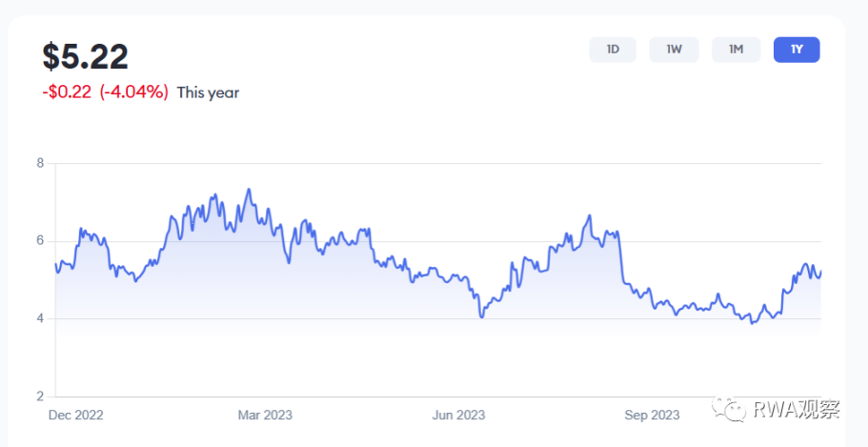The image size is (868, 447).
Task: Choose the 1M range button
Action: click(x=736, y=50)
